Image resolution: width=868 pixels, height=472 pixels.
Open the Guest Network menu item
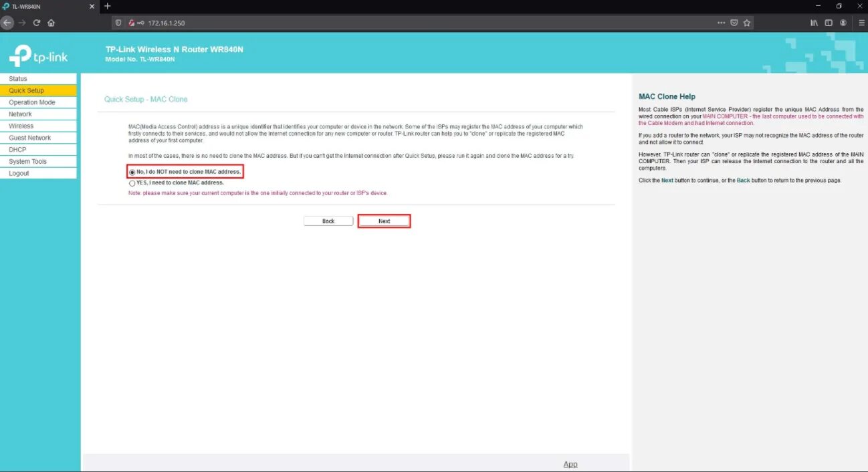pos(38,138)
